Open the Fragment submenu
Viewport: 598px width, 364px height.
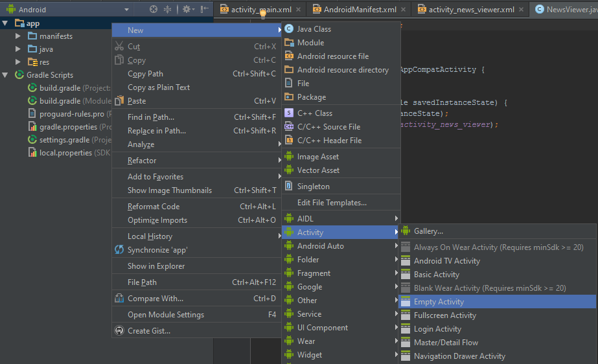coord(314,273)
